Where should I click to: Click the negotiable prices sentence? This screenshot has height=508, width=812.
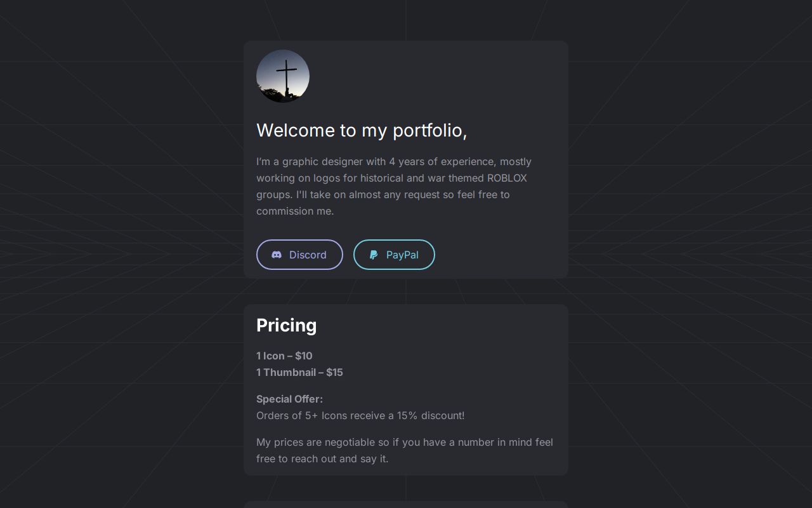point(404,450)
